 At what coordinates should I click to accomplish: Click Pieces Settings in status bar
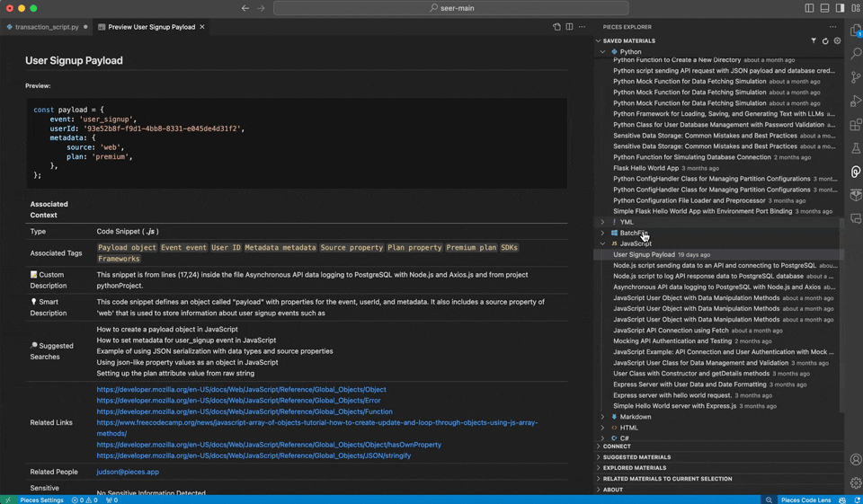coord(42,500)
